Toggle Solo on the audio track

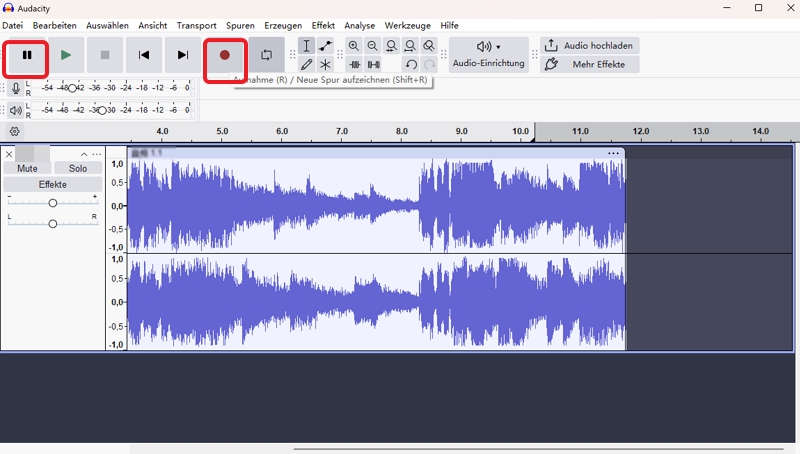click(x=78, y=169)
